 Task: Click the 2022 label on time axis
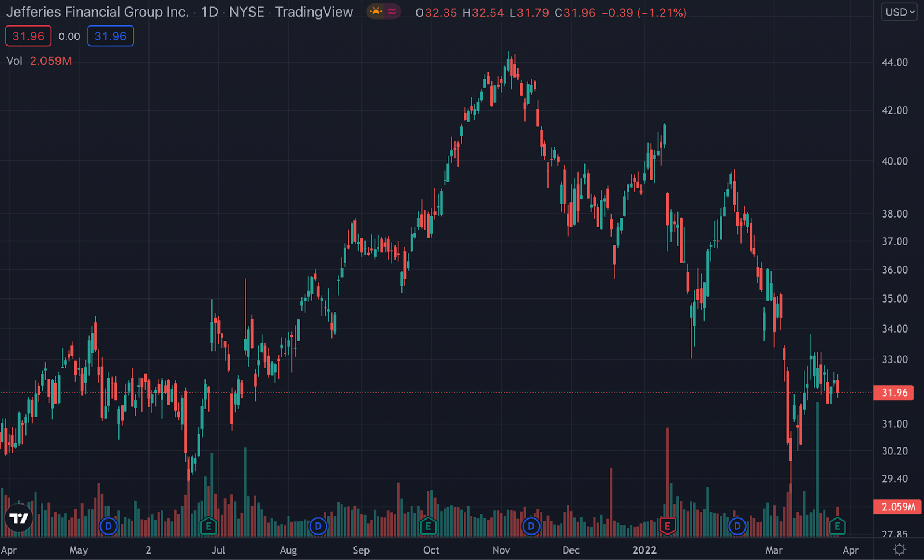click(644, 550)
